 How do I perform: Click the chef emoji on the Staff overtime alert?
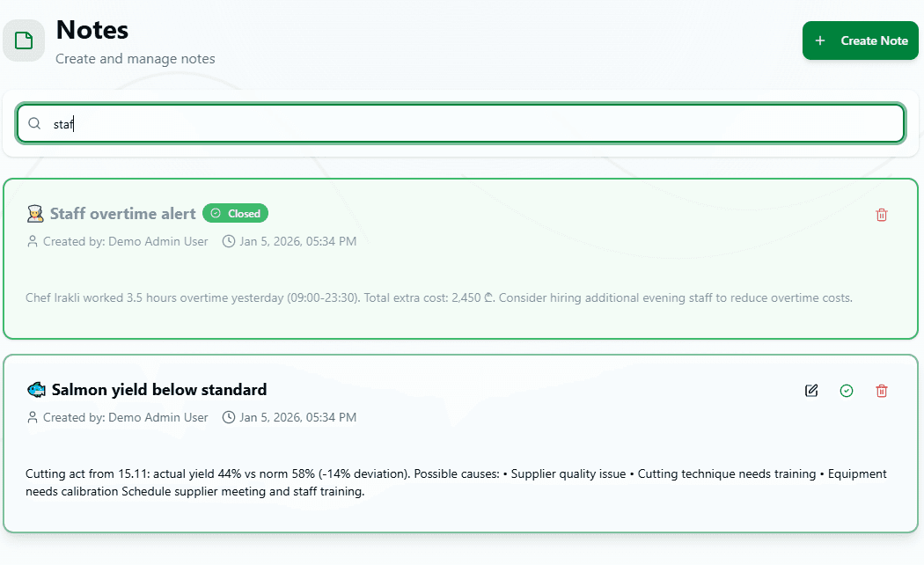(33, 212)
